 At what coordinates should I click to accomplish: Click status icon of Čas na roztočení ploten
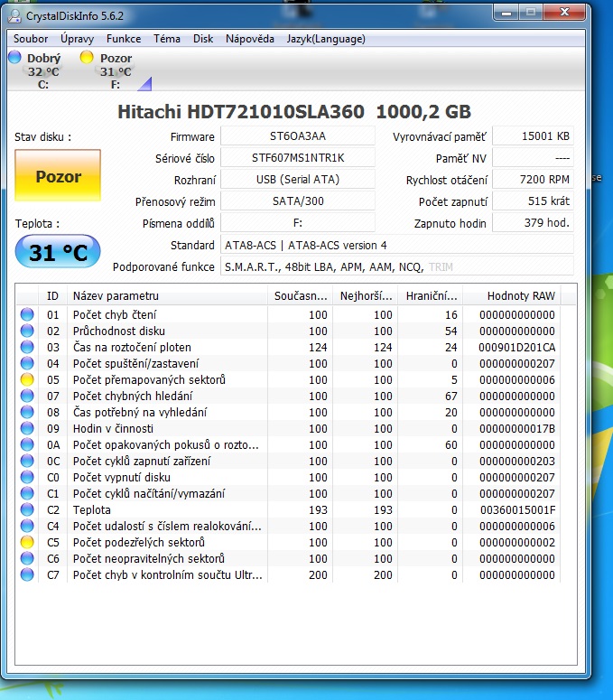coord(27,347)
